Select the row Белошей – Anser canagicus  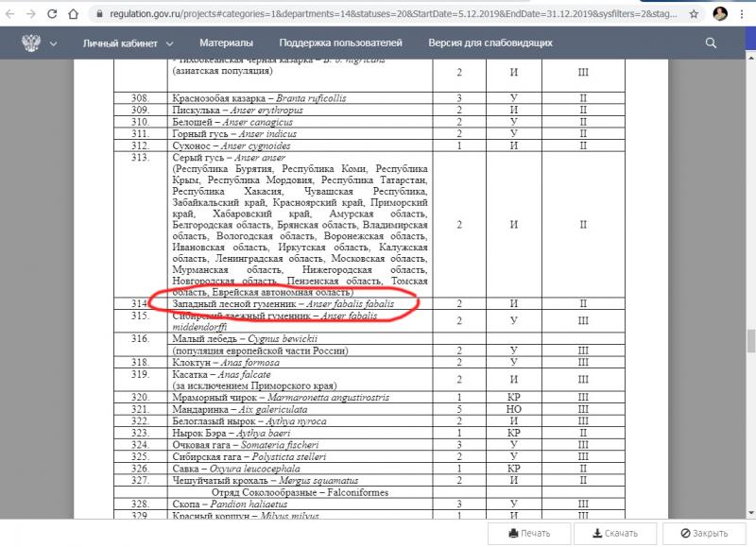pyautogui.click(x=369, y=122)
